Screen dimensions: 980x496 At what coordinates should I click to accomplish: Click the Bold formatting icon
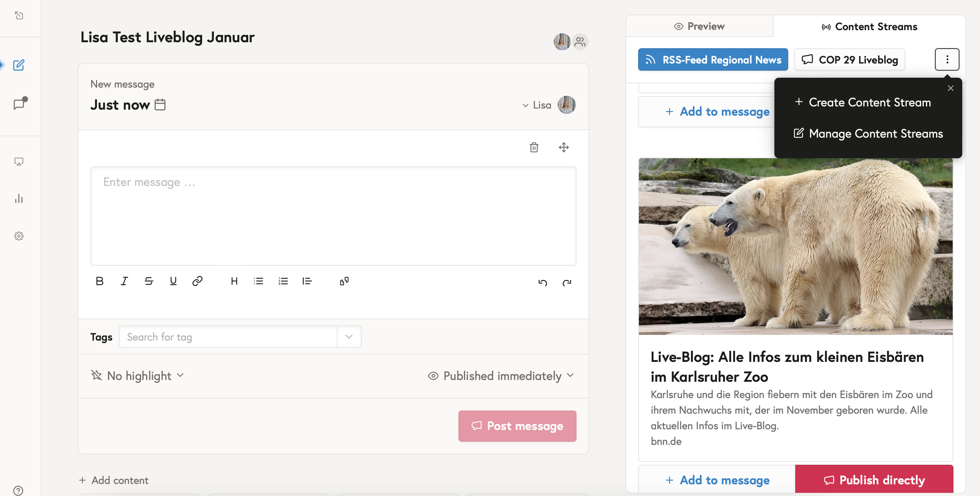pos(100,281)
